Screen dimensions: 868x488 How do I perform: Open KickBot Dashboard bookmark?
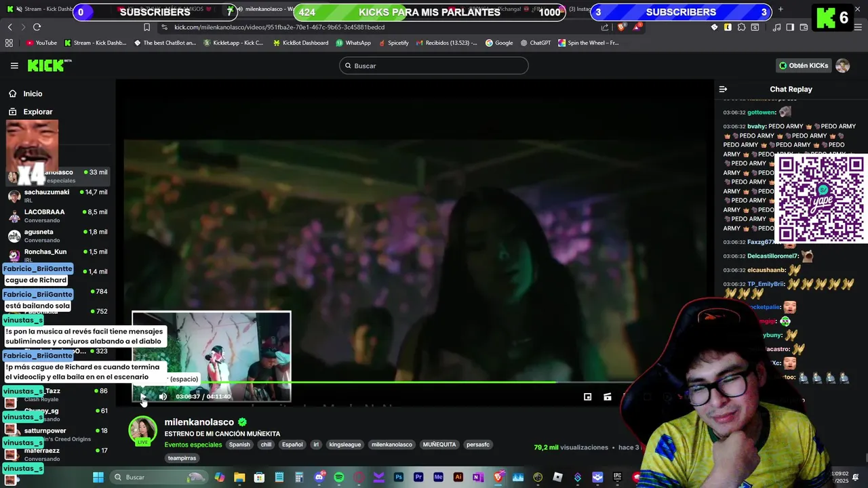tap(300, 43)
